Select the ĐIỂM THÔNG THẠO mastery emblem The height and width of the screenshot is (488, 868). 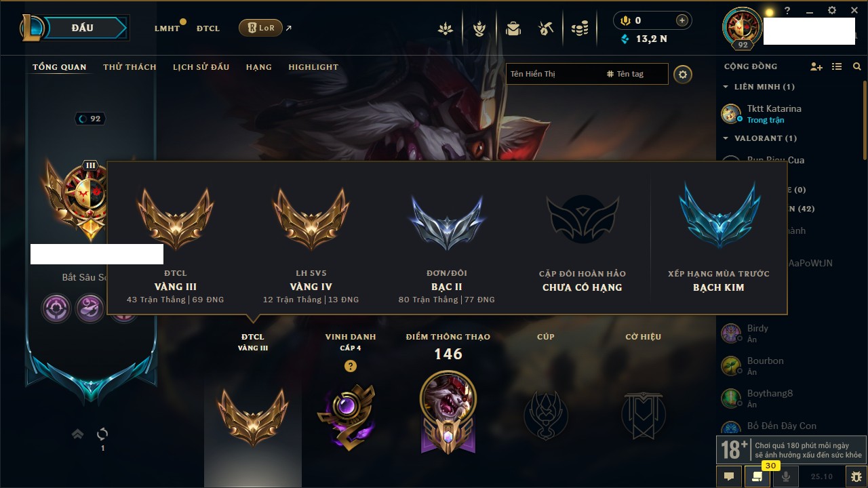[448, 411]
